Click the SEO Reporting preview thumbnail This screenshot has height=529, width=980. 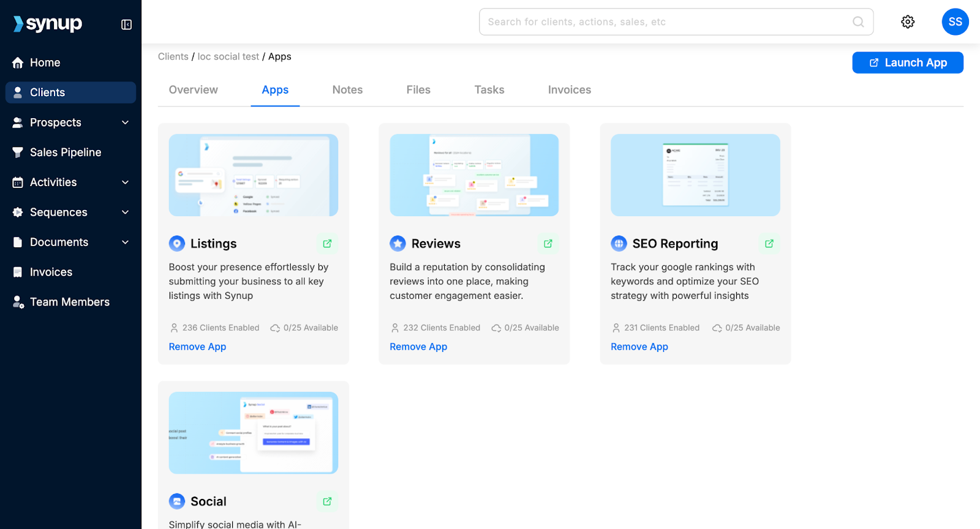pos(695,175)
